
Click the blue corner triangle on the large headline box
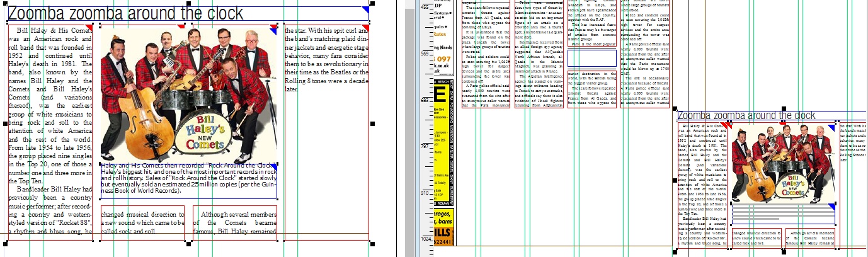pyautogui.click(x=365, y=9)
